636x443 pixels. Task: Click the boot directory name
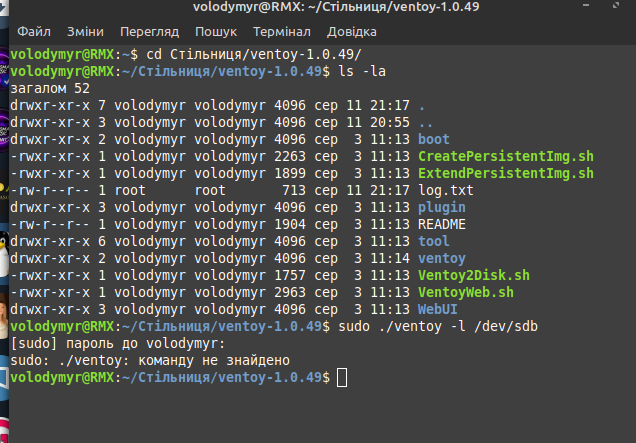[434, 139]
